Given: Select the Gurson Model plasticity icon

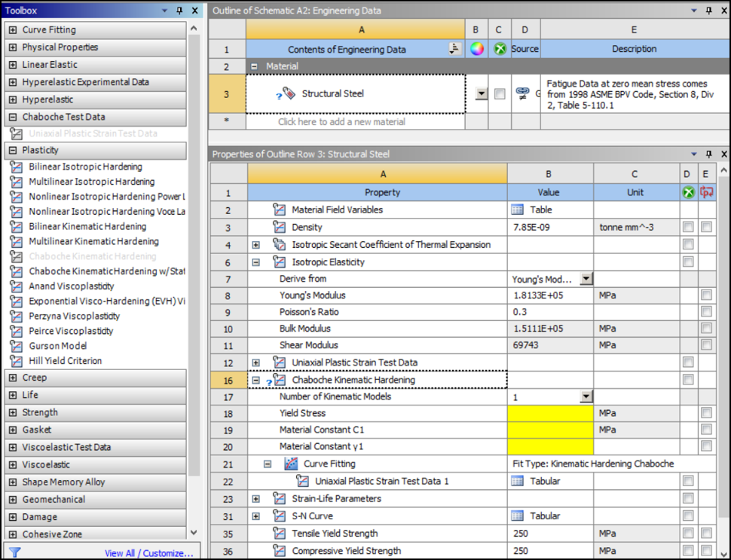Looking at the screenshot, I should tap(17, 346).
